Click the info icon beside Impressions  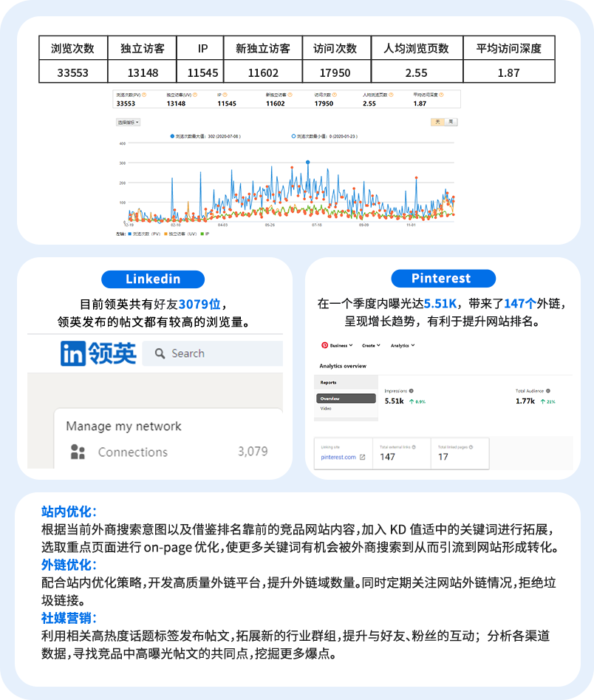[411, 390]
